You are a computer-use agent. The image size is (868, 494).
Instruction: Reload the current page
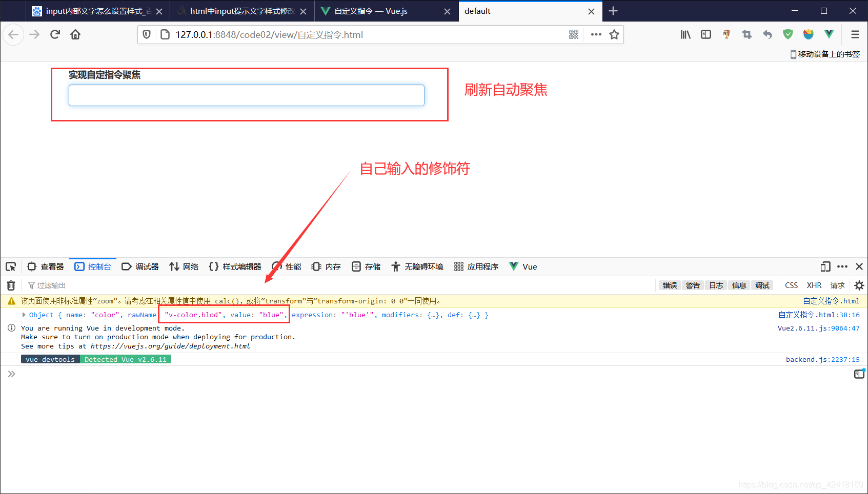(x=55, y=35)
